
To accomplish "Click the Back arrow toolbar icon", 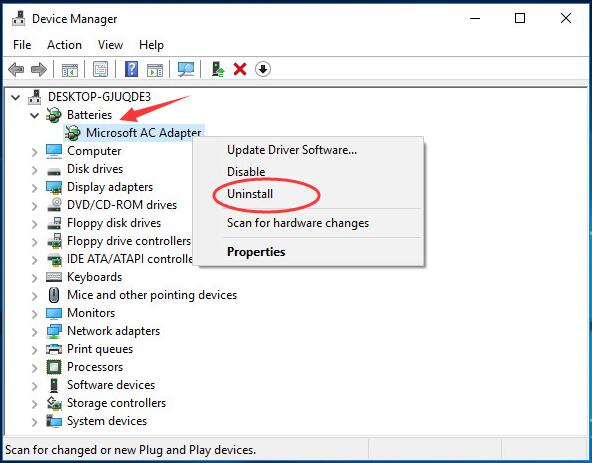I will (16, 69).
